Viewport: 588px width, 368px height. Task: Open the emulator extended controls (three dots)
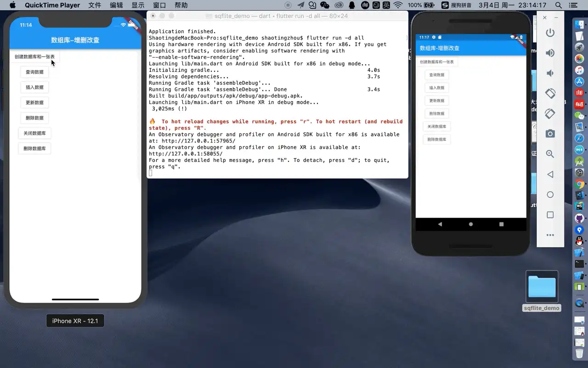pyautogui.click(x=550, y=235)
